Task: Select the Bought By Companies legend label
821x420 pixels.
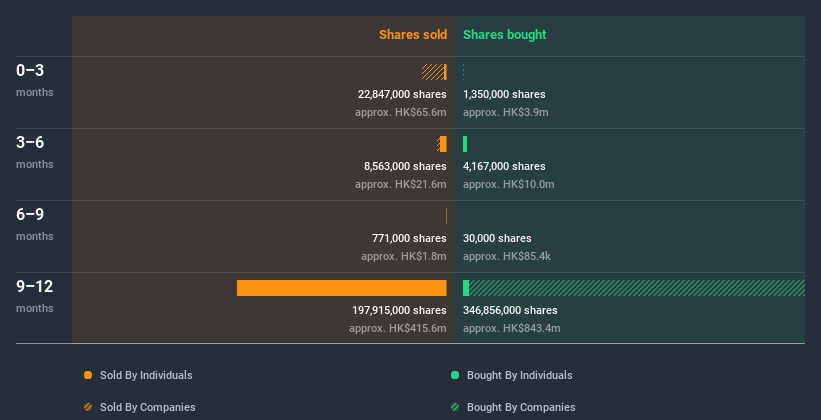Action: coord(521,407)
